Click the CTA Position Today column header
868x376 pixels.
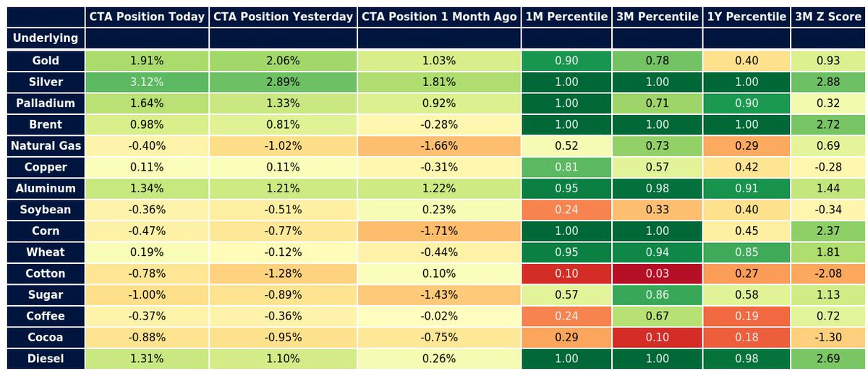(x=147, y=17)
